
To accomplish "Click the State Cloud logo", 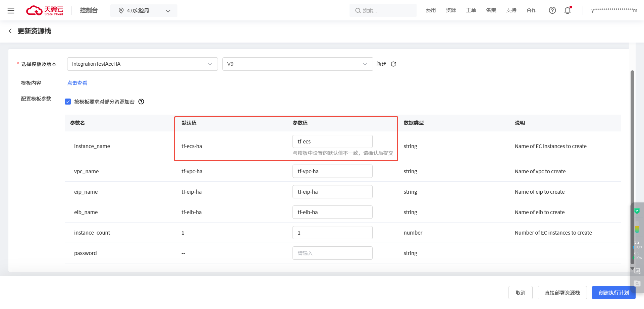I will pos(45,11).
